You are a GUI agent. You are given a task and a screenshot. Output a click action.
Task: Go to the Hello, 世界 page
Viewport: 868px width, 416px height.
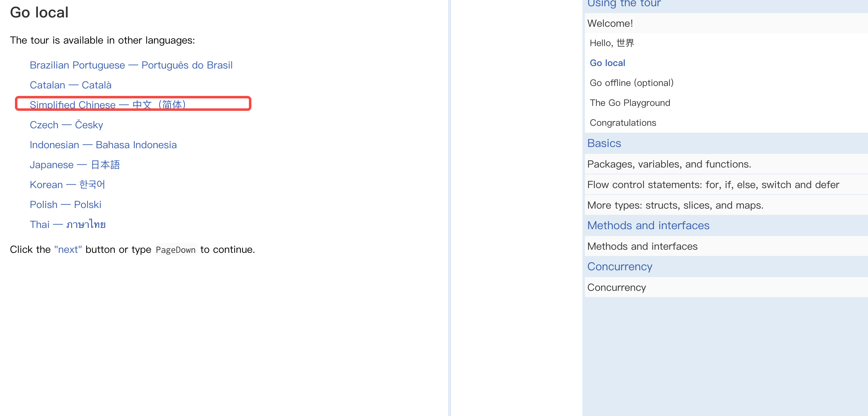tap(612, 43)
